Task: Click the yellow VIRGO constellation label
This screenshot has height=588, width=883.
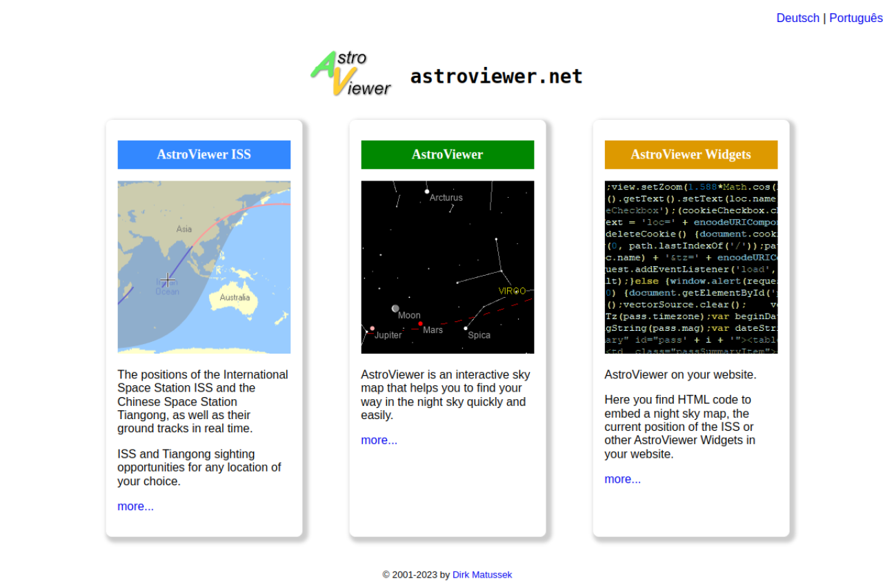Action: pyautogui.click(x=512, y=291)
